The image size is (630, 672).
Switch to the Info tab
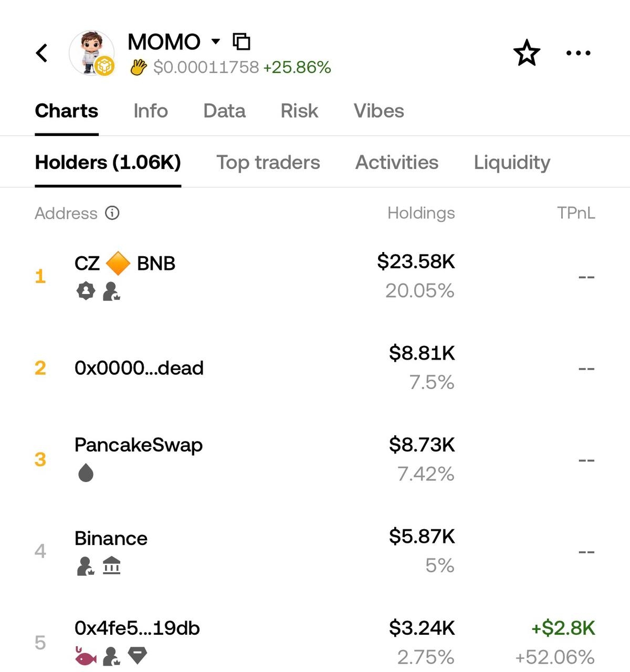(x=151, y=111)
